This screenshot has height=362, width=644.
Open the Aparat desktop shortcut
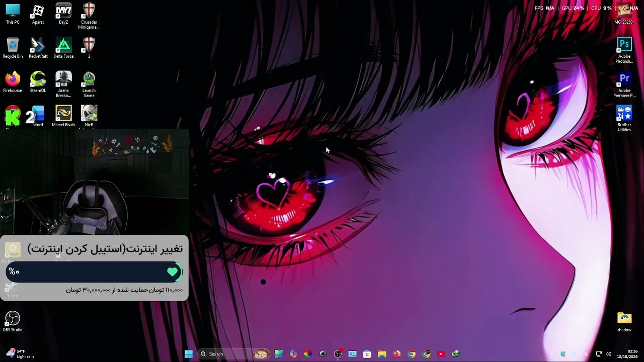tap(38, 14)
